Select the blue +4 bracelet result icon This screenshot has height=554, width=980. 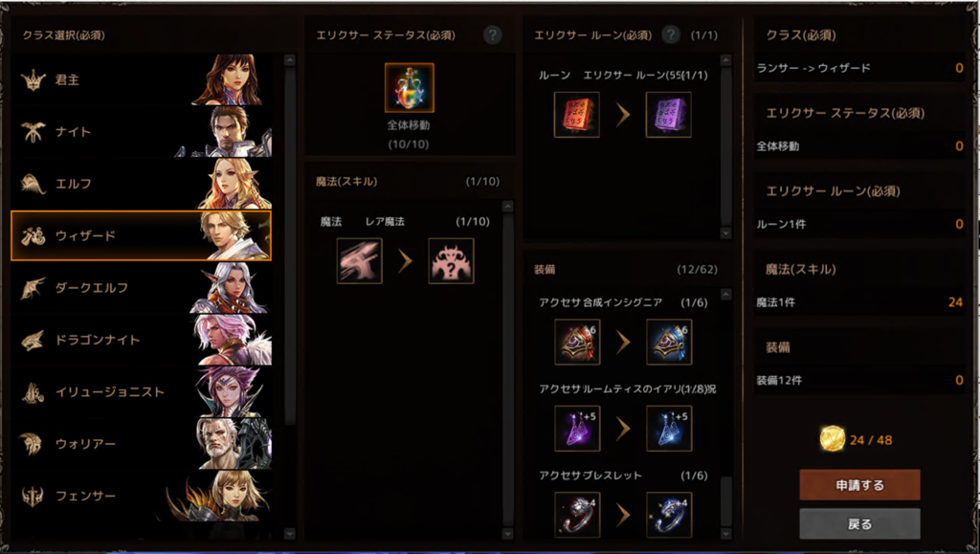click(669, 515)
